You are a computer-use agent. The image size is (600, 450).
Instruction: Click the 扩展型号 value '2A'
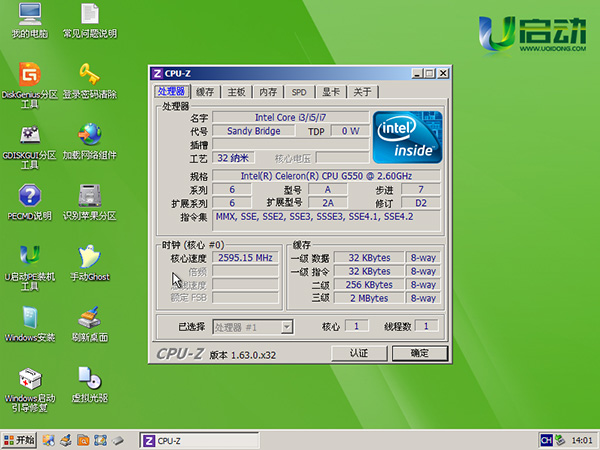point(328,203)
